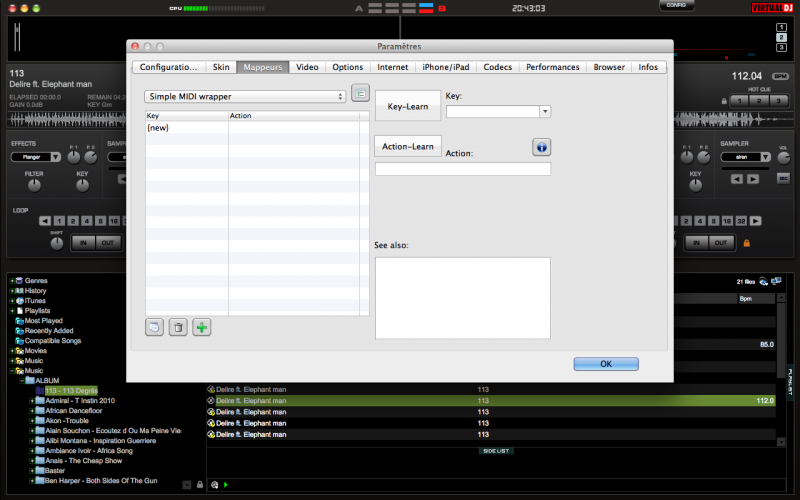Open the Performances tab
The height and width of the screenshot is (500, 800).
(553, 67)
